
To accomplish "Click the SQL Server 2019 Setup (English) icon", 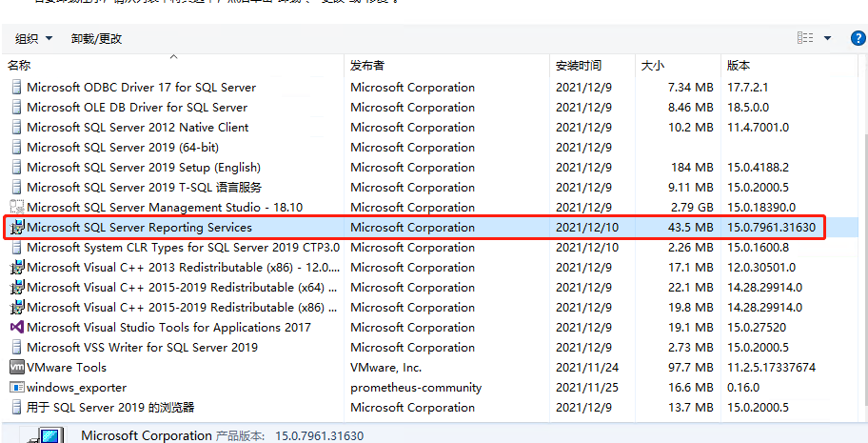I will (x=17, y=167).
